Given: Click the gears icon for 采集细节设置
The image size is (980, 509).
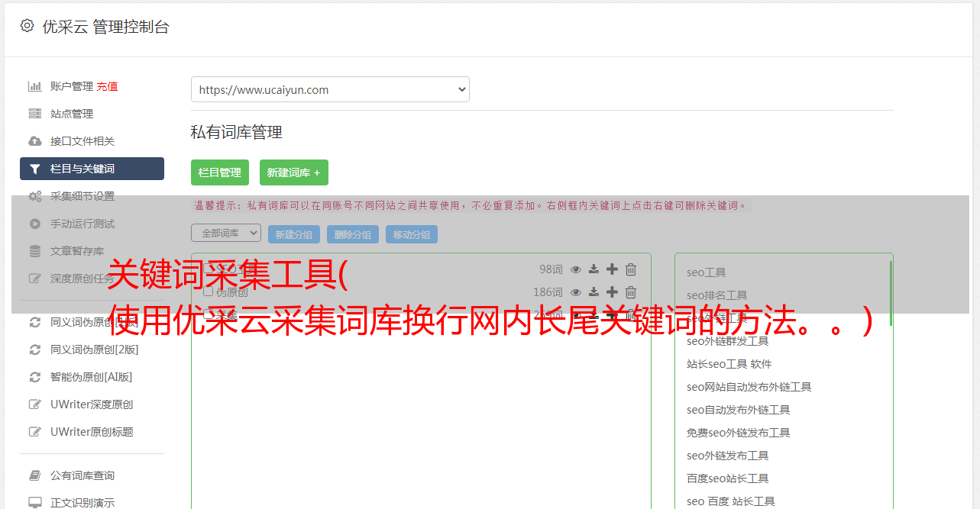Looking at the screenshot, I should [x=35, y=196].
